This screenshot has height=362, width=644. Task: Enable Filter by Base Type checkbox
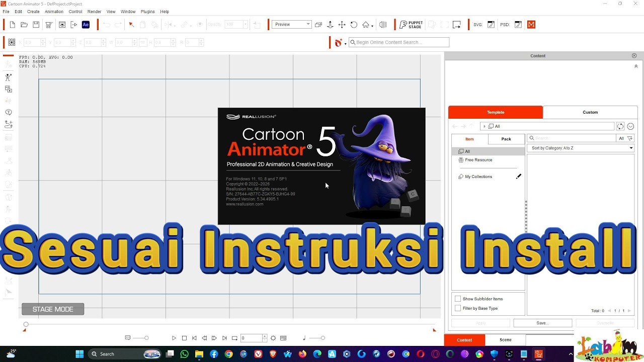coord(458,308)
